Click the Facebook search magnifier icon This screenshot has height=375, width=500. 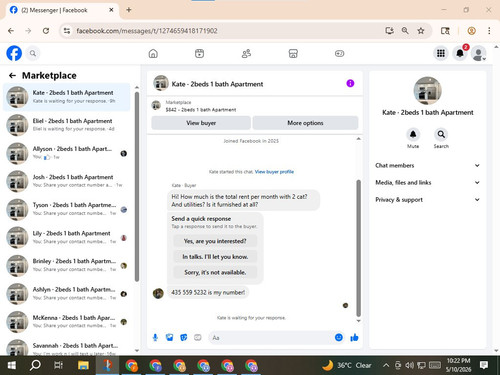33,53
